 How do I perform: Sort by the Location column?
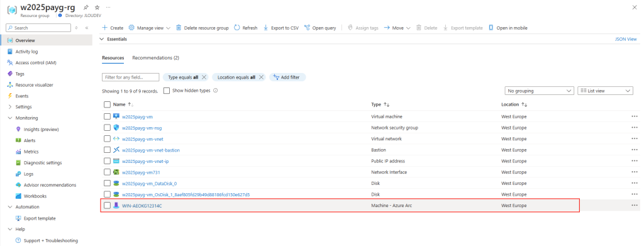coord(514,104)
